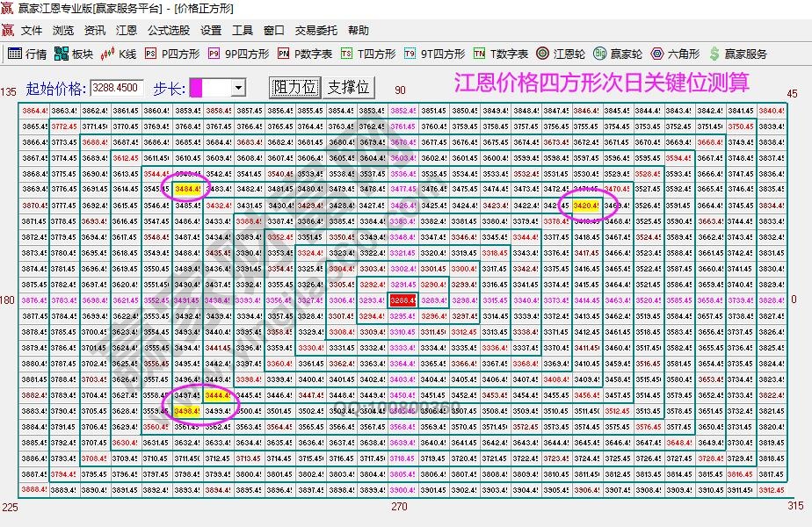Open the 江恩 menu
This screenshot has height=527, width=812.
[x=126, y=29]
